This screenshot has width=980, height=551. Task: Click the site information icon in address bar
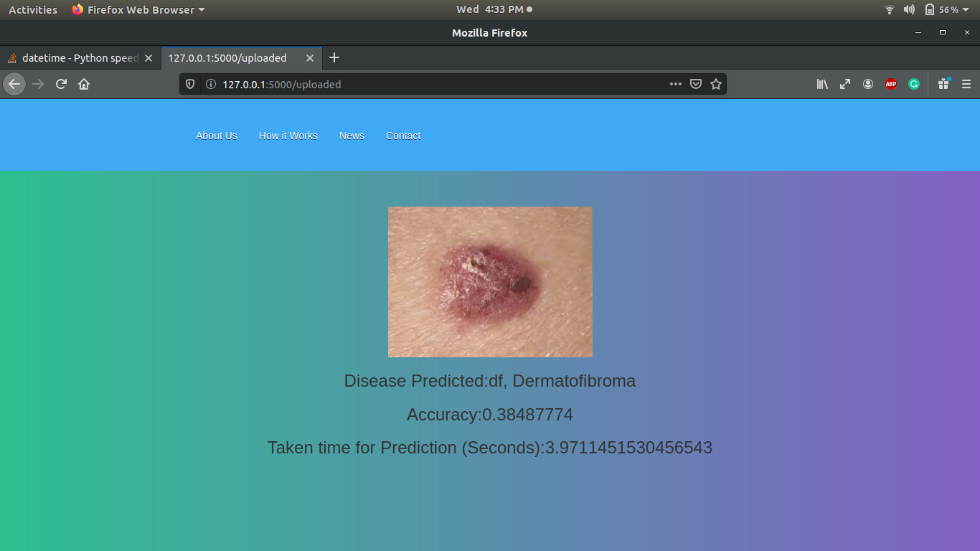[209, 84]
